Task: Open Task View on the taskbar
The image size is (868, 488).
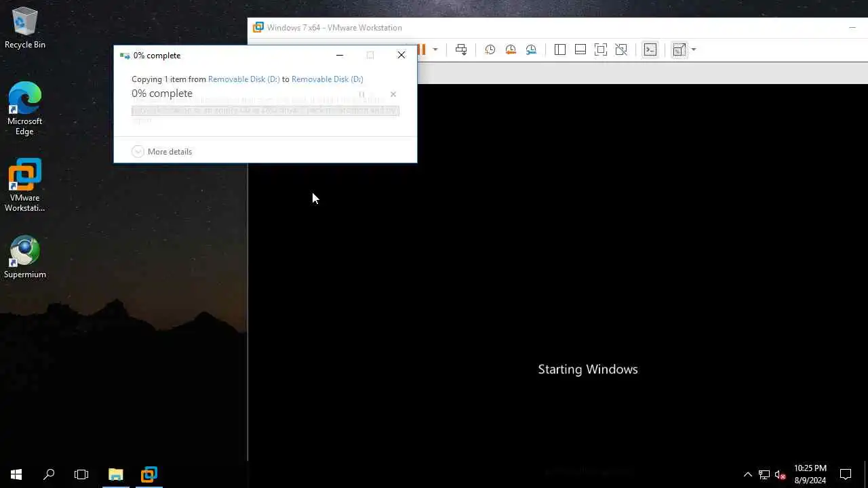Action: pos(81,474)
